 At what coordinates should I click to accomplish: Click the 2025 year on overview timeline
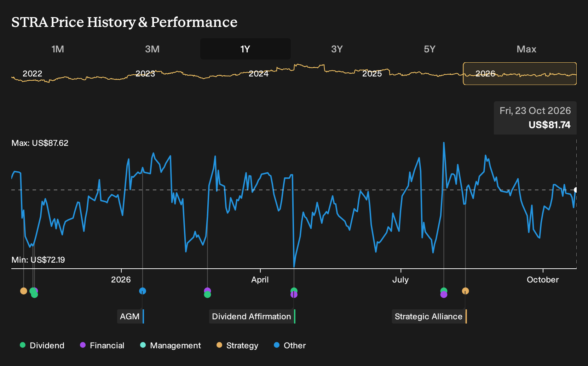pyautogui.click(x=372, y=74)
